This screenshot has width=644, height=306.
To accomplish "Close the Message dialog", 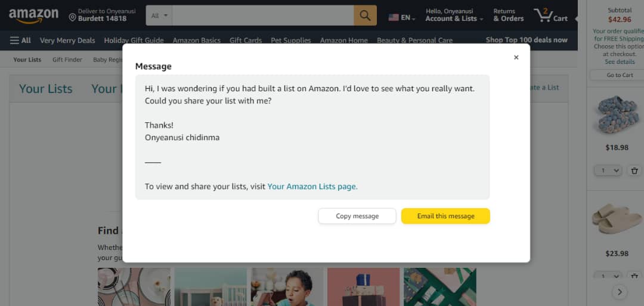I will click(x=516, y=57).
